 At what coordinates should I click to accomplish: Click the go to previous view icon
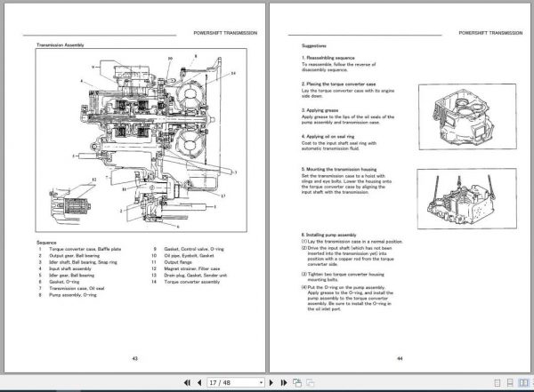click(297, 383)
